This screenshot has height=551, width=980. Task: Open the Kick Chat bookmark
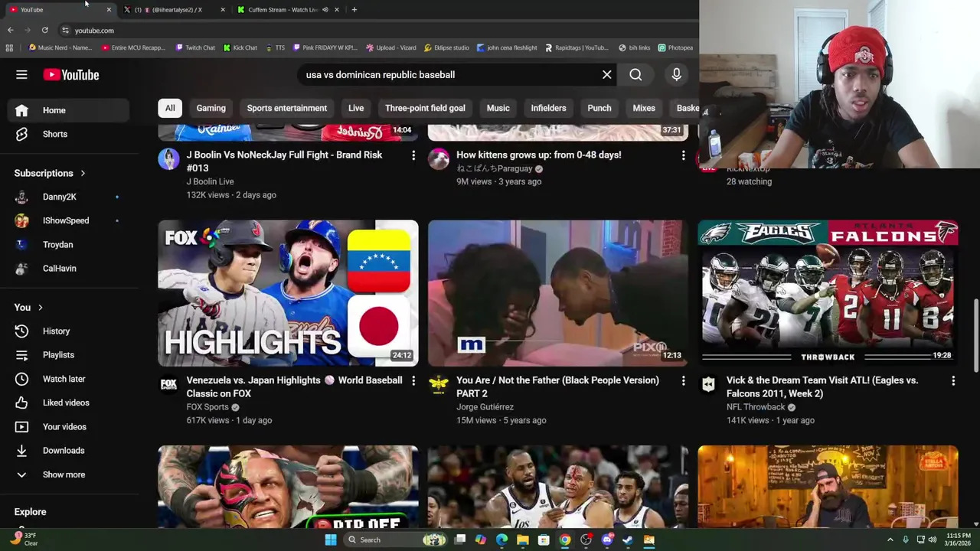click(x=240, y=47)
